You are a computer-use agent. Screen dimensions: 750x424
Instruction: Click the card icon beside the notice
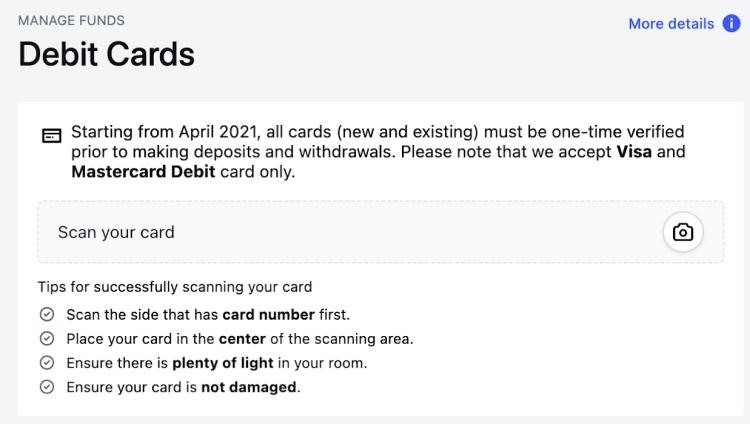point(52,135)
